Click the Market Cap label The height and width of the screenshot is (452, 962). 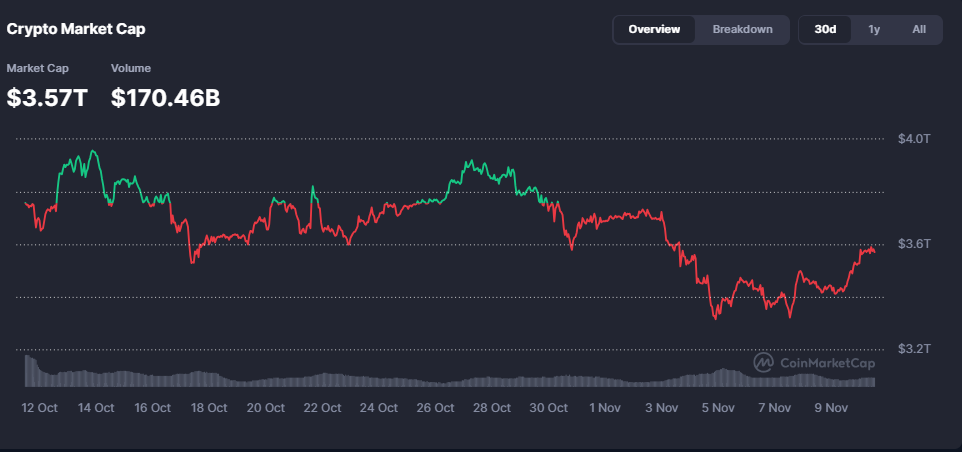point(36,68)
